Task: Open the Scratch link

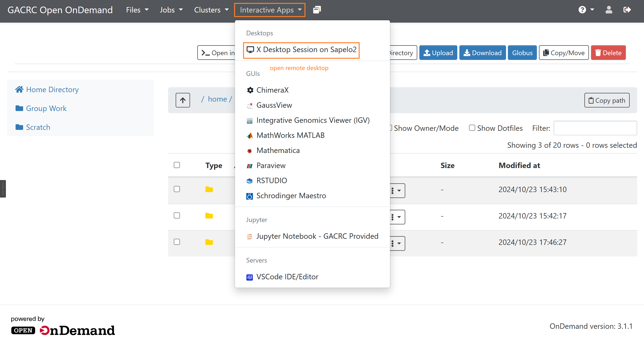Action: [x=38, y=127]
